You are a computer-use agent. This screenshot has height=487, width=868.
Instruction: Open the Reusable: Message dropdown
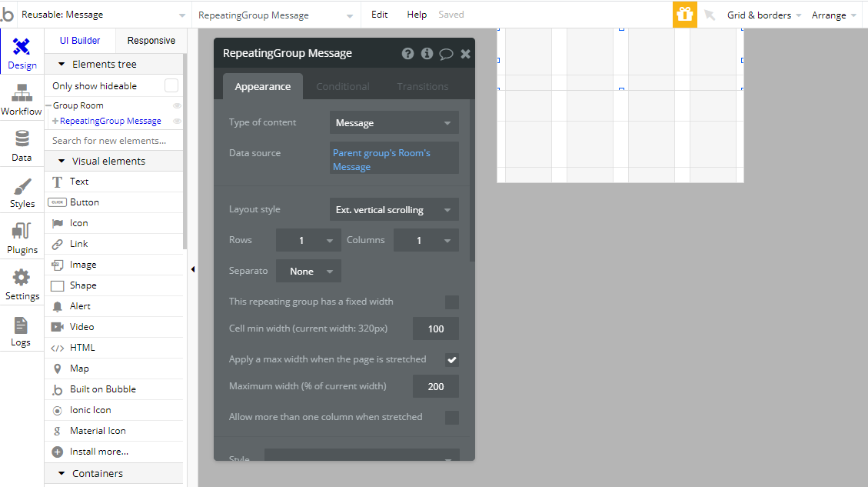[x=103, y=15]
